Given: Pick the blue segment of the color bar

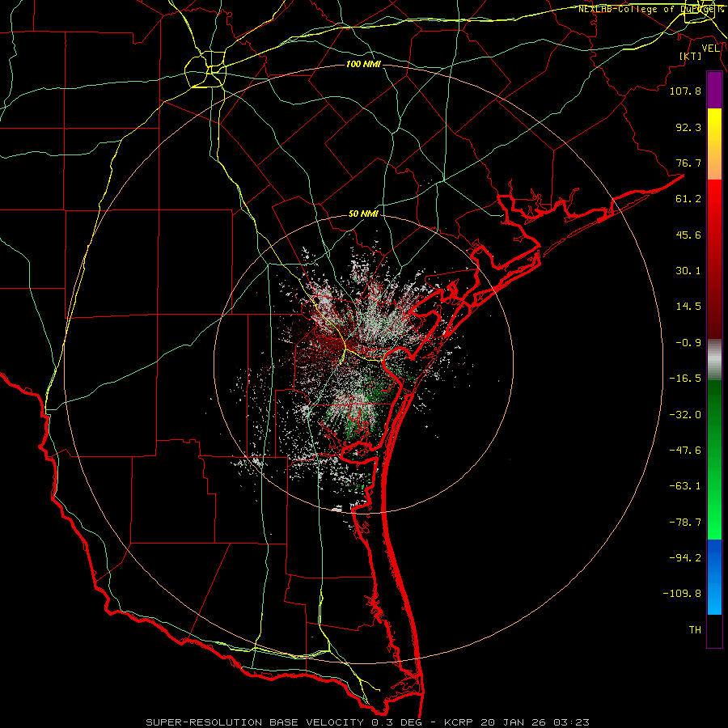Looking at the screenshot, I should [714, 577].
